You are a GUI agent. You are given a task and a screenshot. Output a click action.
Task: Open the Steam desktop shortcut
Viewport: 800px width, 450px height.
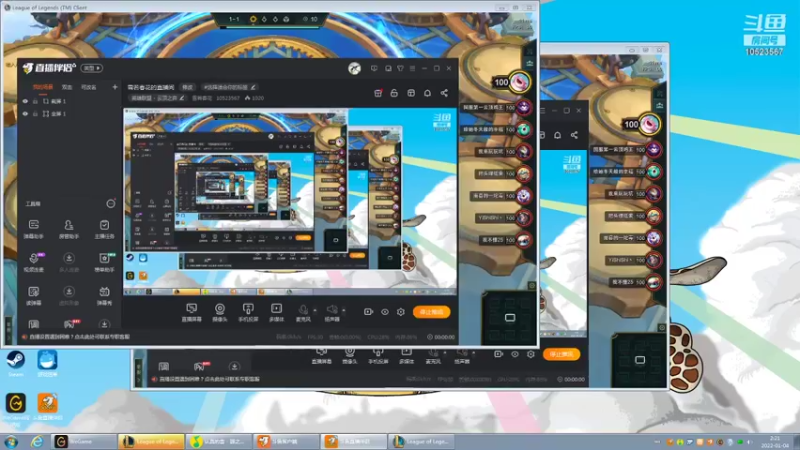click(15, 363)
